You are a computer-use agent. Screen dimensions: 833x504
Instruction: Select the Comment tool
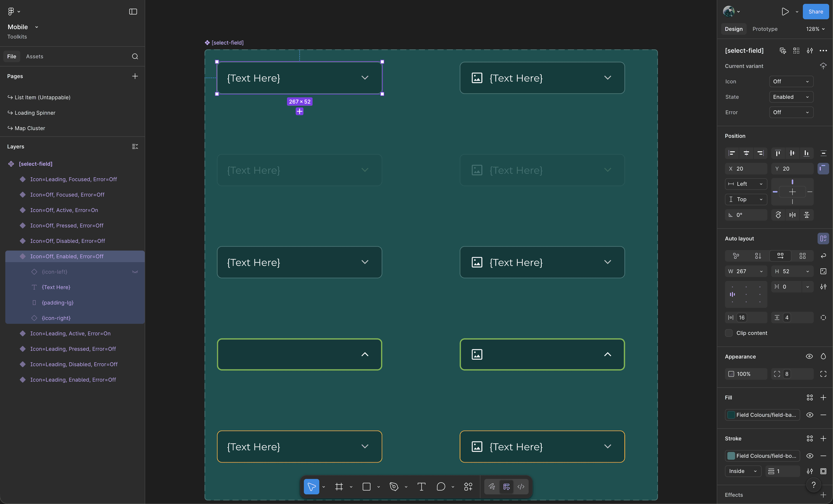pos(441,487)
